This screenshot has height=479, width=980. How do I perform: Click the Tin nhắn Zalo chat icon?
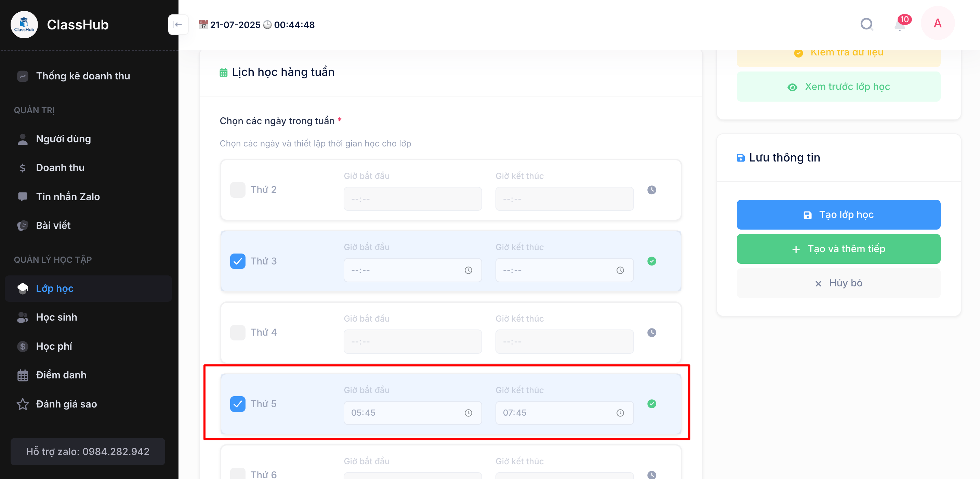tap(23, 196)
